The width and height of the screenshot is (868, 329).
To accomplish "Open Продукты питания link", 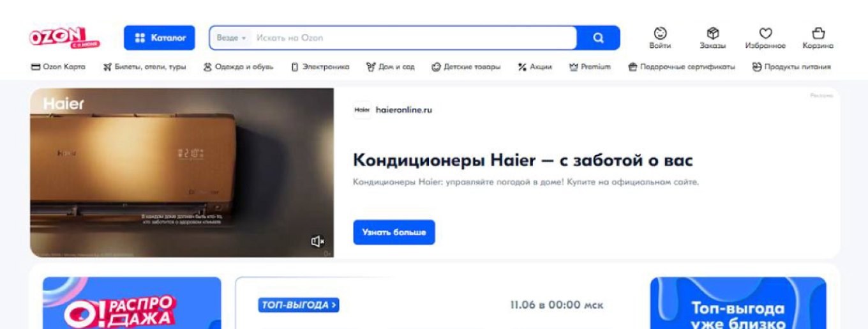I will click(791, 66).
